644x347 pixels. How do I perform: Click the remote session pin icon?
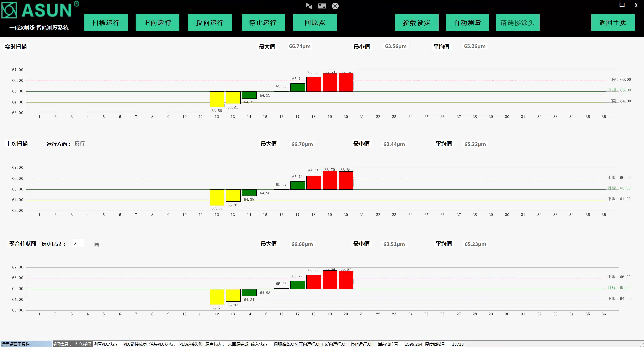coord(309,6)
